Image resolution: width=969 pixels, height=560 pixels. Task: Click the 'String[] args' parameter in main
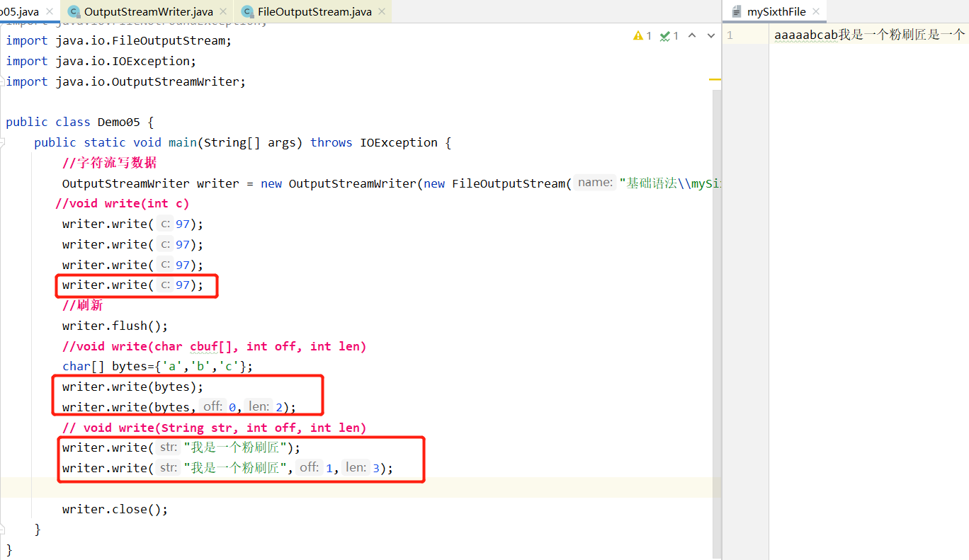point(250,142)
